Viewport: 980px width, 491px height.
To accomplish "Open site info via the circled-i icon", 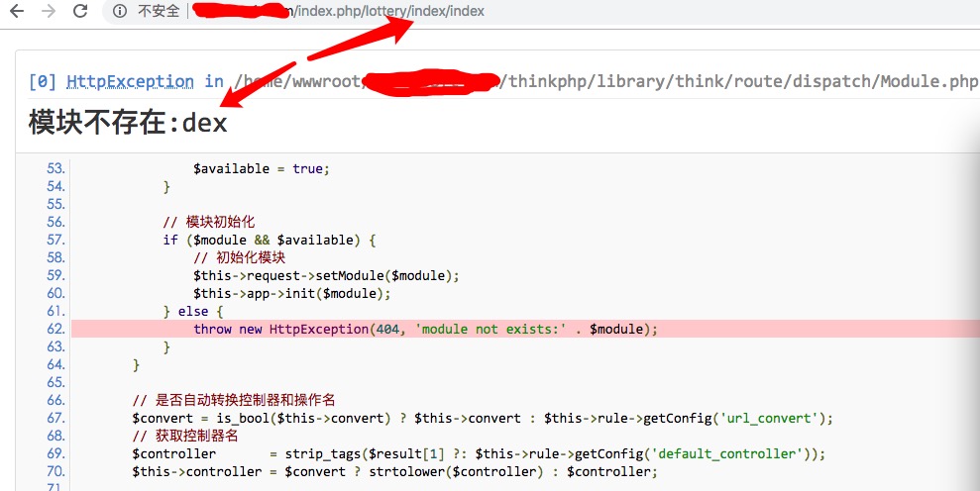I will click(x=120, y=12).
